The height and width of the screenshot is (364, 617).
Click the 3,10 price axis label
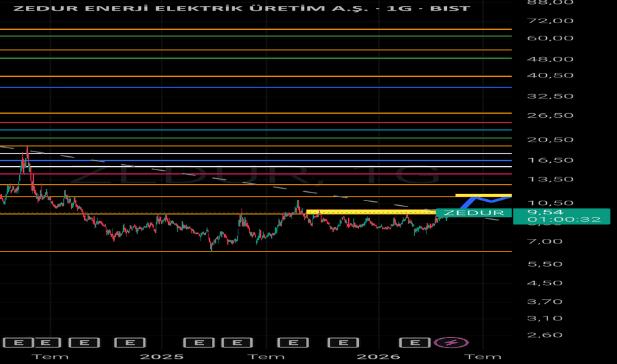[x=545, y=318]
